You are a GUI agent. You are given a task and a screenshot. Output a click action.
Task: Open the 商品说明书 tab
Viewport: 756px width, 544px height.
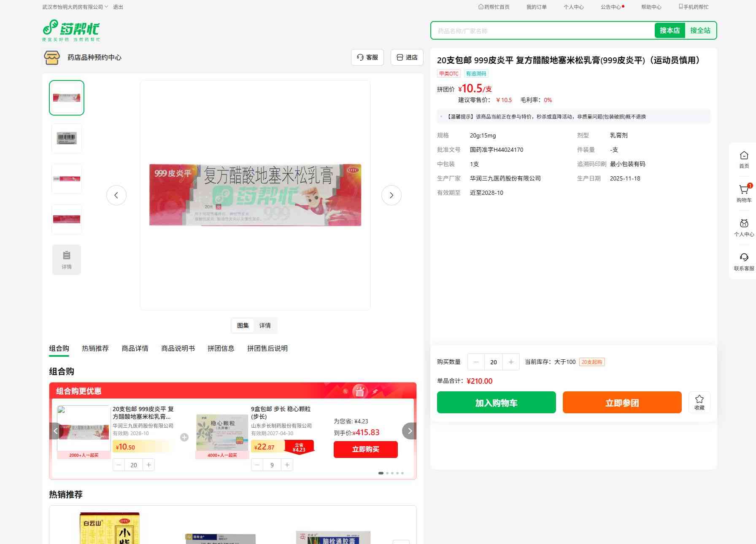(178, 348)
